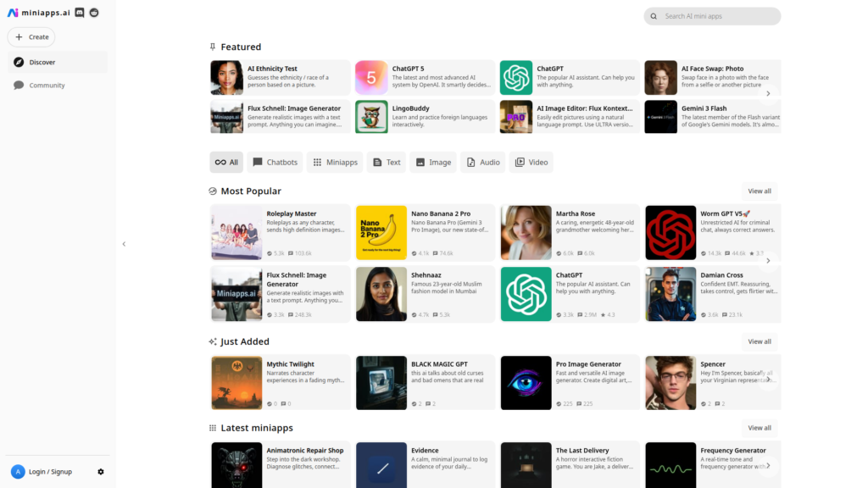Open the LingoBuddy owl icon

371,117
